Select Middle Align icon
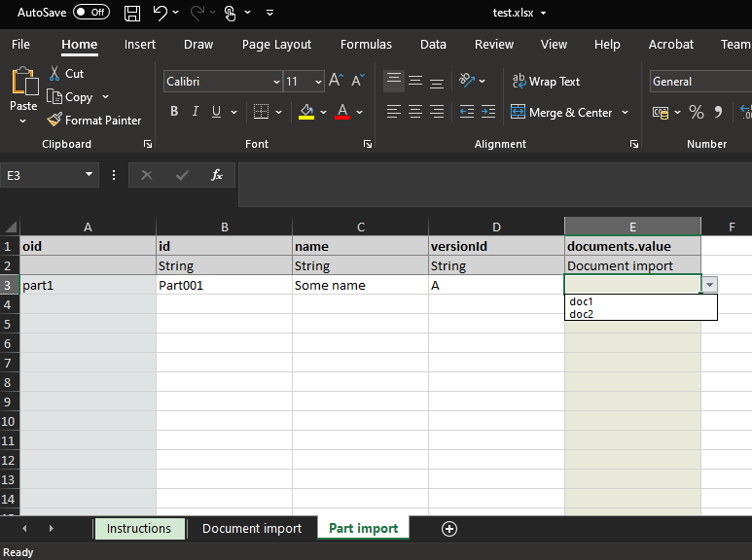Image resolution: width=752 pixels, height=560 pixels. (415, 81)
